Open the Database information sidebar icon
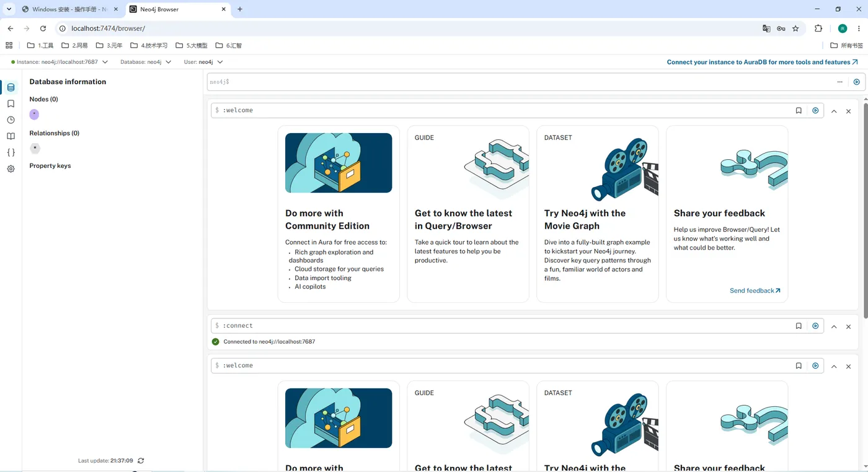The width and height of the screenshot is (868, 472). (11, 87)
